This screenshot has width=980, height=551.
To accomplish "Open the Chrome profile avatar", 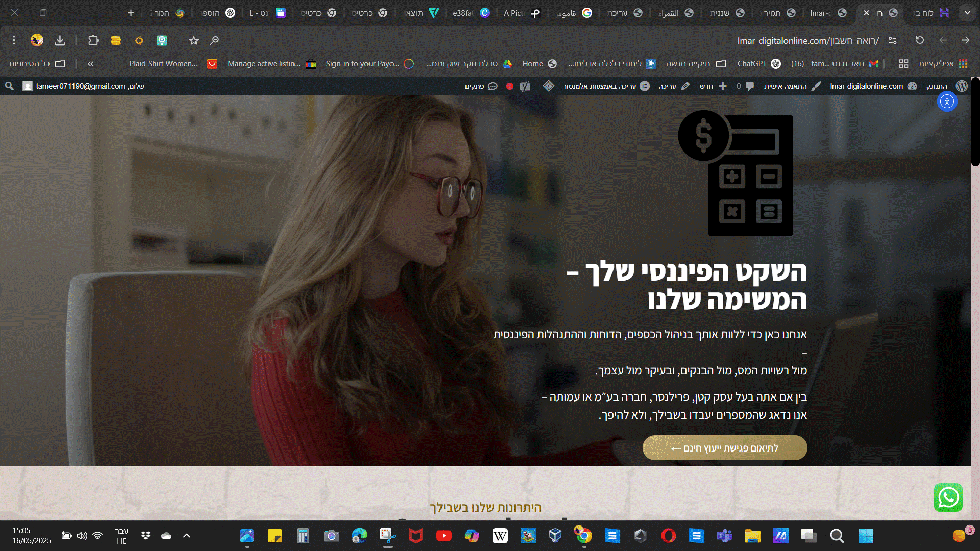I will (37, 40).
